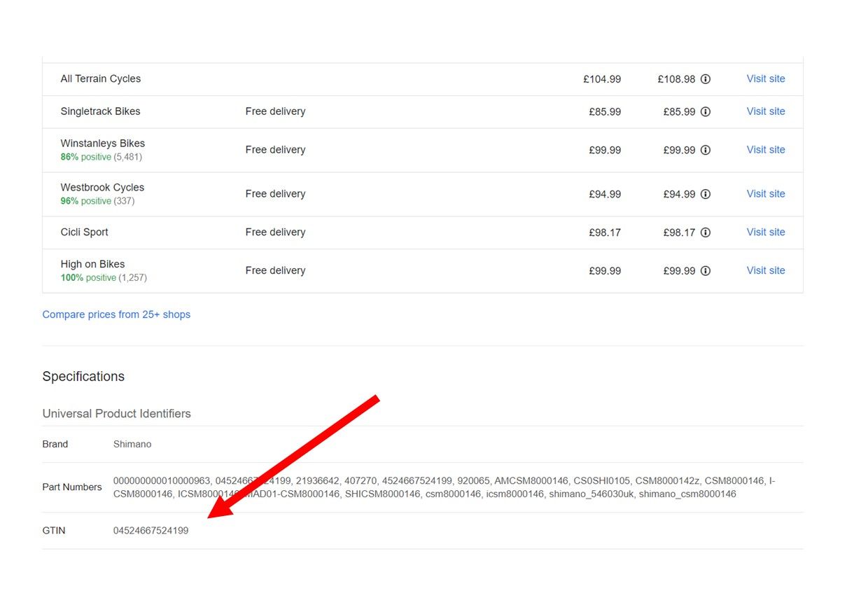Open info icon for Winstanleys Bikes total price

pos(706,151)
